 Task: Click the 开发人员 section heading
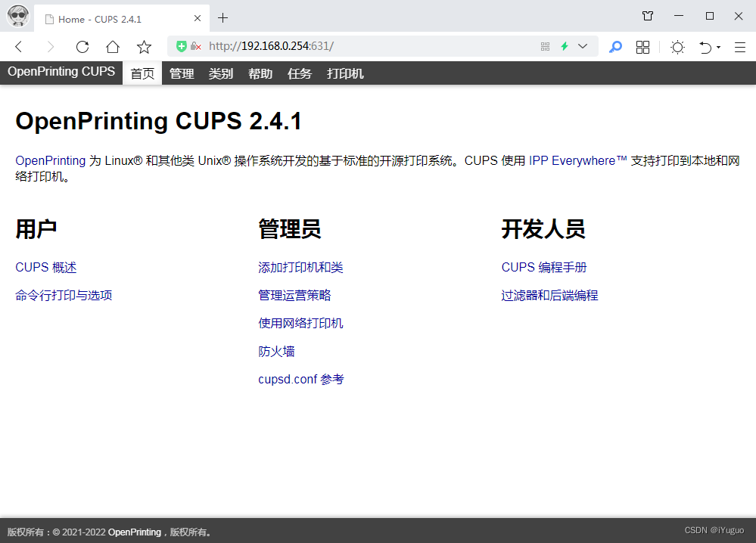pos(543,229)
